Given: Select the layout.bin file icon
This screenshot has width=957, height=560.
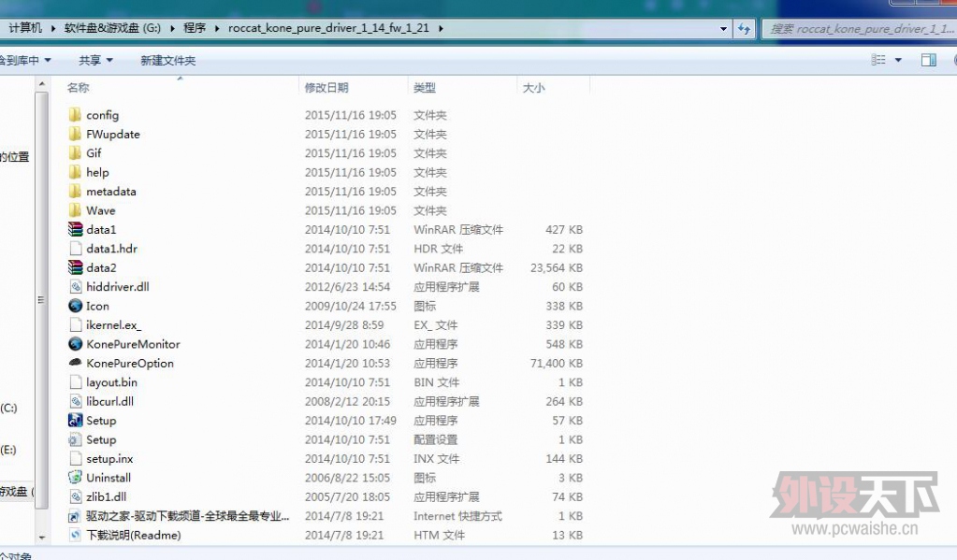Looking at the screenshot, I should tap(75, 381).
